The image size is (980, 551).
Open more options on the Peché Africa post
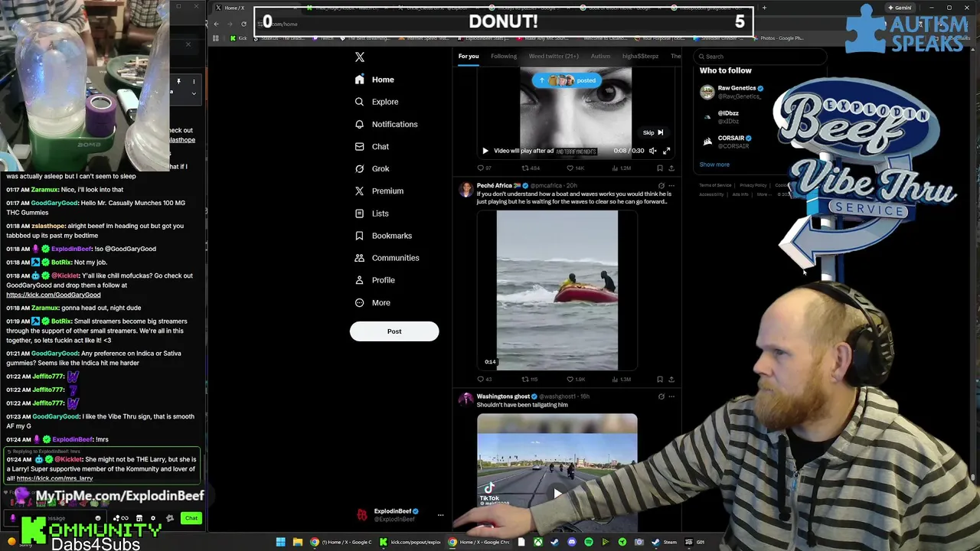[671, 185]
